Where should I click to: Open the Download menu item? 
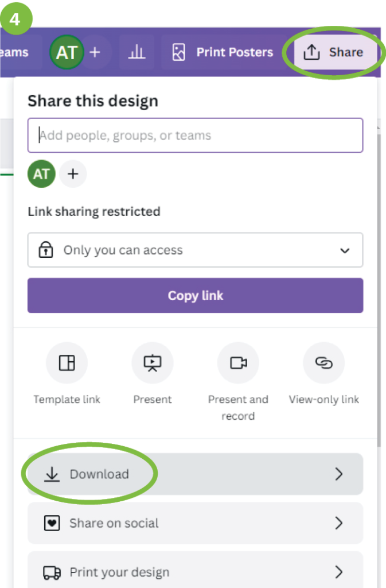(99, 474)
